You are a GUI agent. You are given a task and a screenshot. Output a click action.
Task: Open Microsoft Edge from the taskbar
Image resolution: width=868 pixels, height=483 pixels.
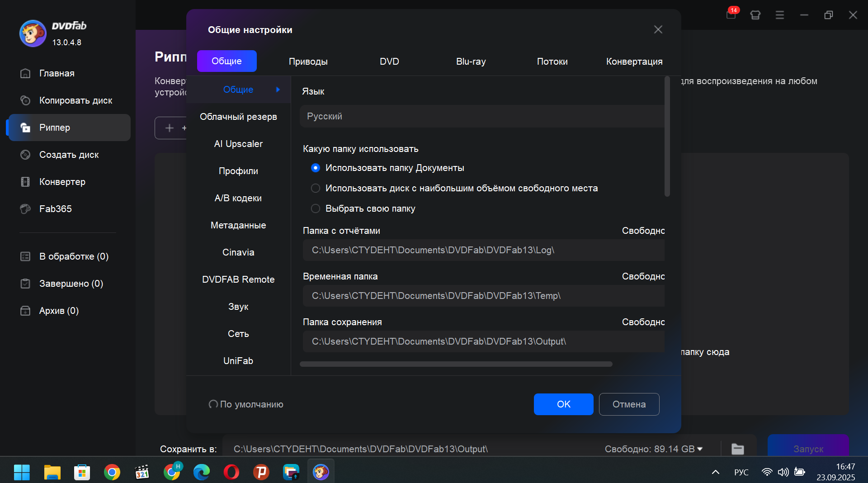[x=201, y=472]
